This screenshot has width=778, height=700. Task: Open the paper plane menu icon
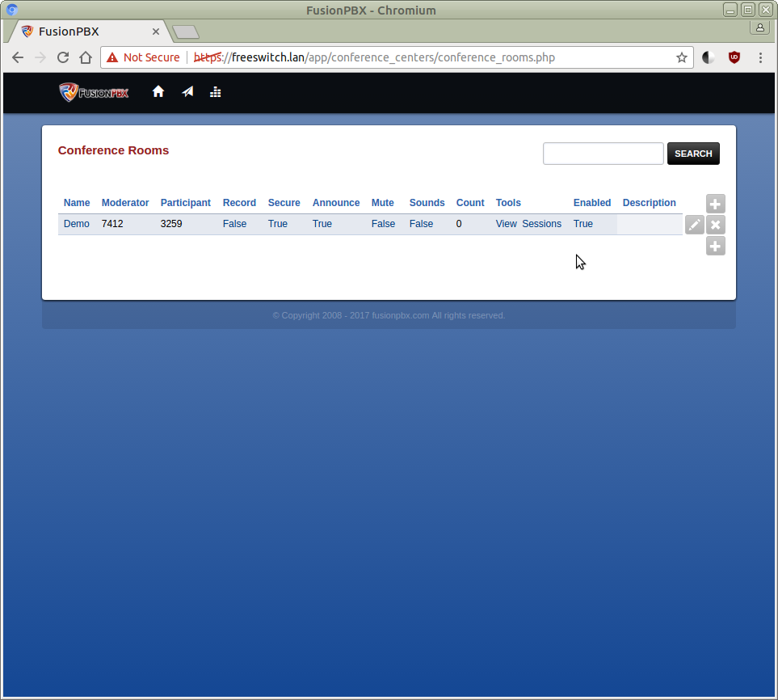(x=187, y=92)
